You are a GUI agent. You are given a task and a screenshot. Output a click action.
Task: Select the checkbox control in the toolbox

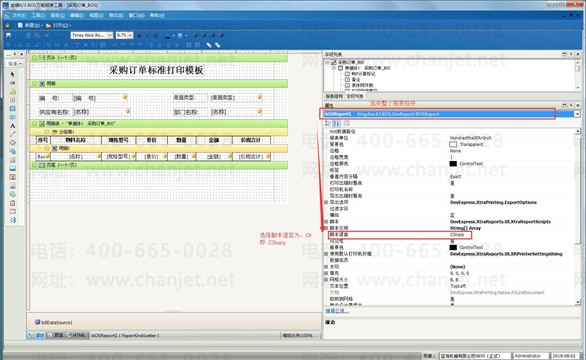(x=12, y=100)
